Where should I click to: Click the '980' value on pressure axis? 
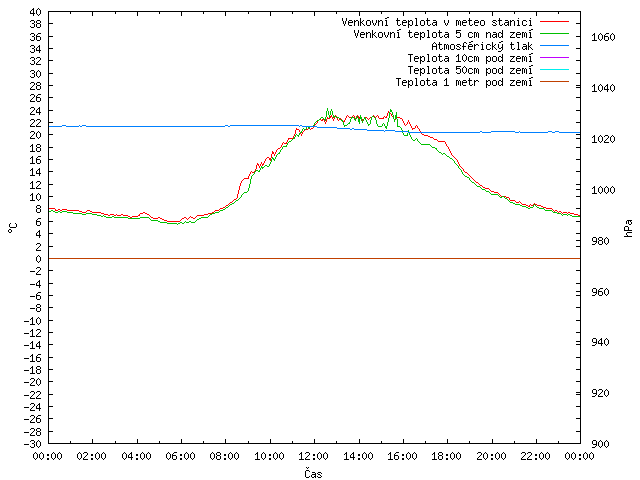point(600,241)
